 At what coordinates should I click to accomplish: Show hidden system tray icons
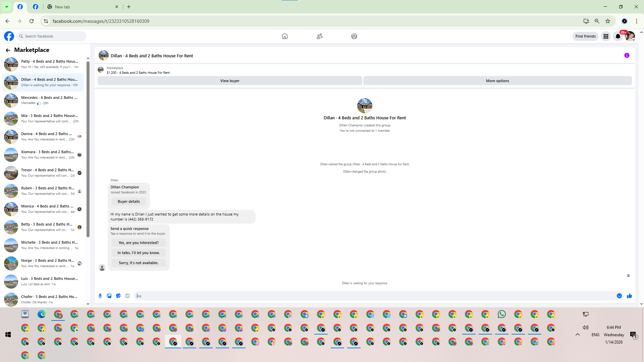(x=577, y=335)
